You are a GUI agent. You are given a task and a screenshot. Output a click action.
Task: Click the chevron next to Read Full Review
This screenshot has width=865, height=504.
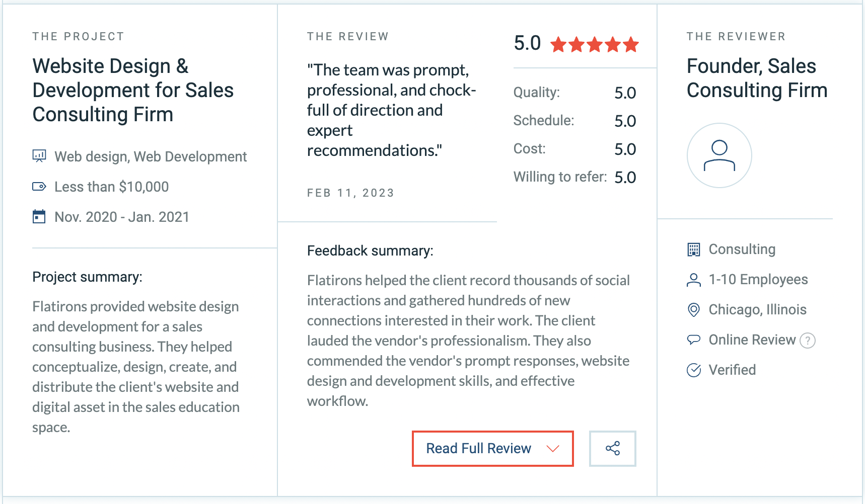pos(553,448)
